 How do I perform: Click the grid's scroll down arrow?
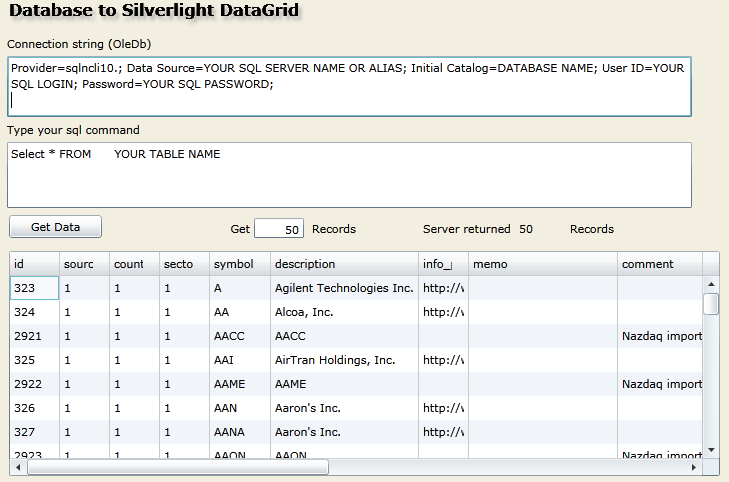[x=711, y=450]
